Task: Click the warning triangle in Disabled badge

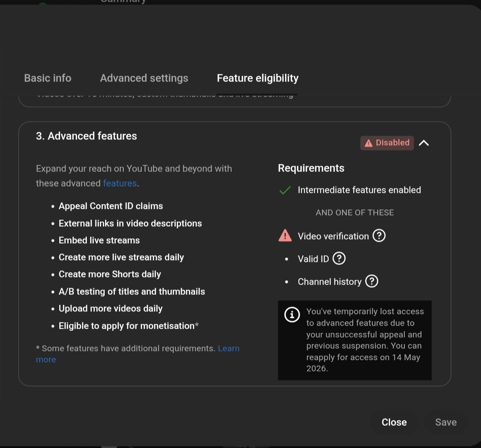Action: click(x=368, y=143)
